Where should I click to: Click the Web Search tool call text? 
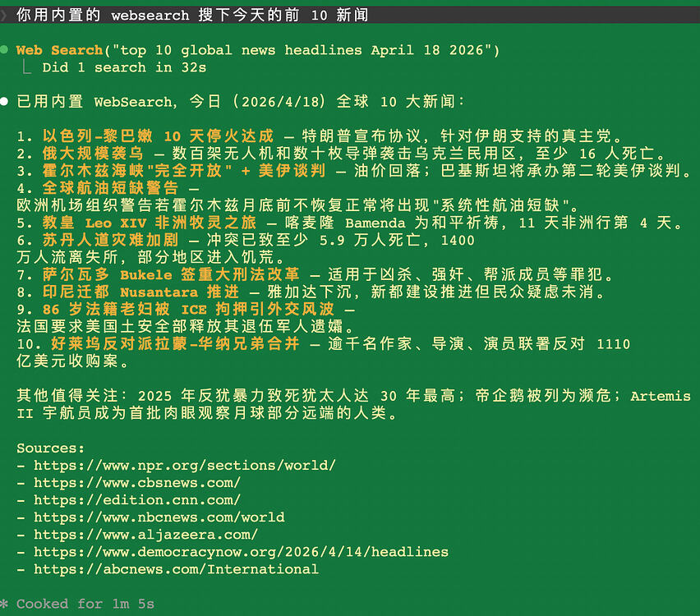click(x=258, y=50)
